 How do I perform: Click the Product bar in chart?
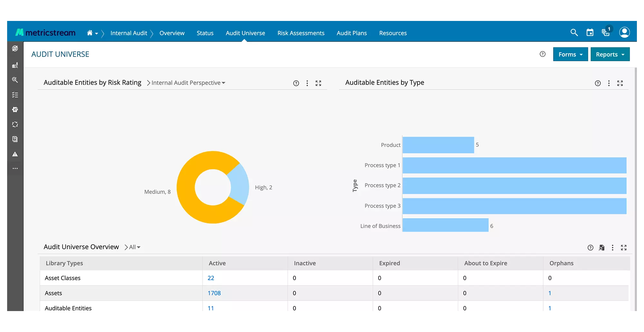pyautogui.click(x=438, y=145)
